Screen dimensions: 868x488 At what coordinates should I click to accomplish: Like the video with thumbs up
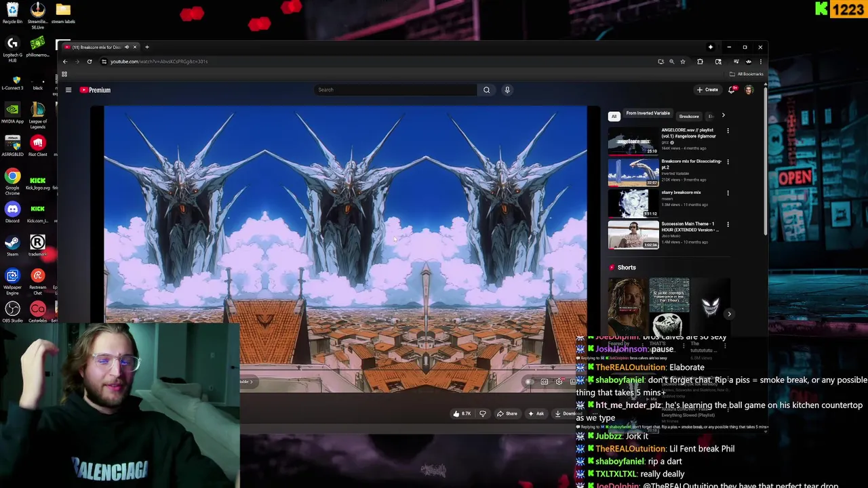(462, 413)
